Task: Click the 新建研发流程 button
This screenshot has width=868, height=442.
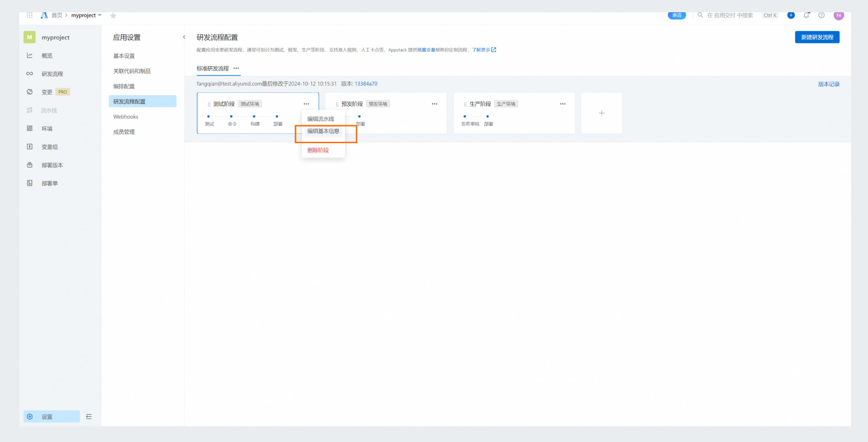Action: (817, 37)
